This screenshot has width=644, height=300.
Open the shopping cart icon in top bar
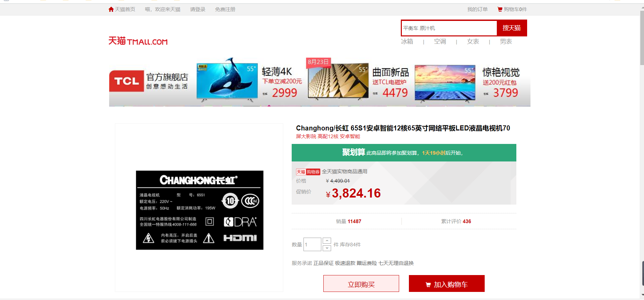coord(500,9)
